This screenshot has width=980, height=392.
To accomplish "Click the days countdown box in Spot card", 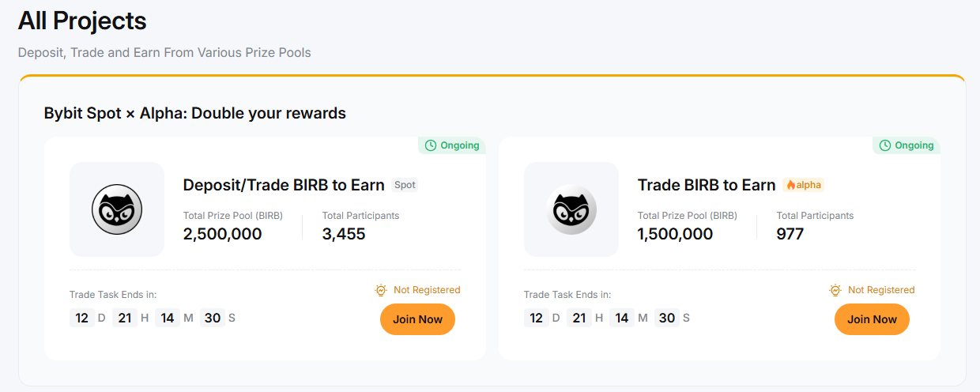I will [x=82, y=318].
